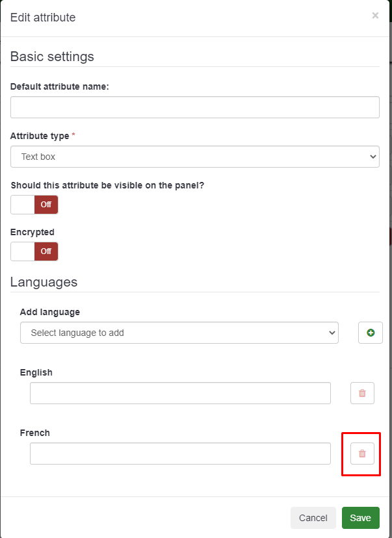Click the Save button

pos(360,518)
